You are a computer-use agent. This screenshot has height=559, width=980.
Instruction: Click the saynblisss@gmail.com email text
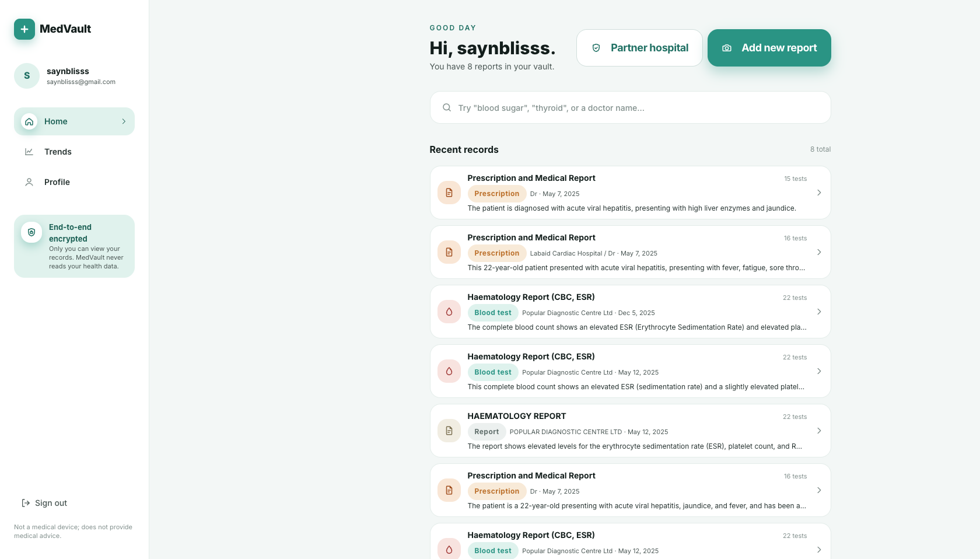[x=81, y=82]
